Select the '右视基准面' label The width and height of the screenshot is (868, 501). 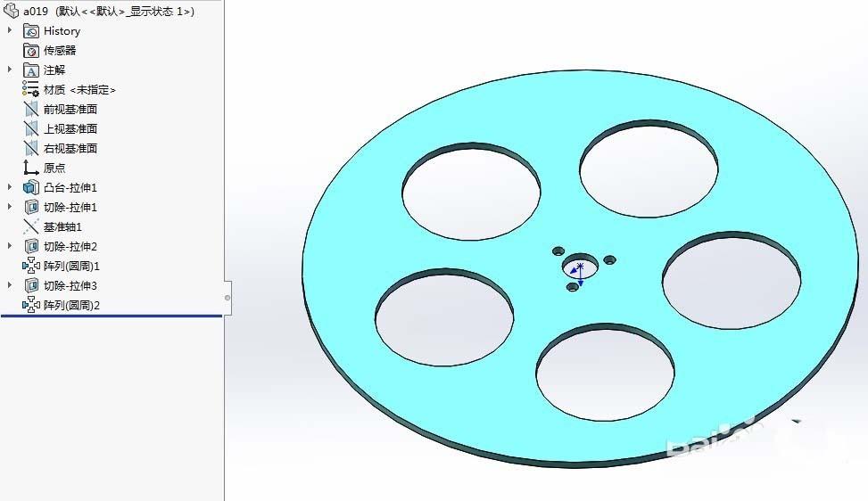pos(70,148)
